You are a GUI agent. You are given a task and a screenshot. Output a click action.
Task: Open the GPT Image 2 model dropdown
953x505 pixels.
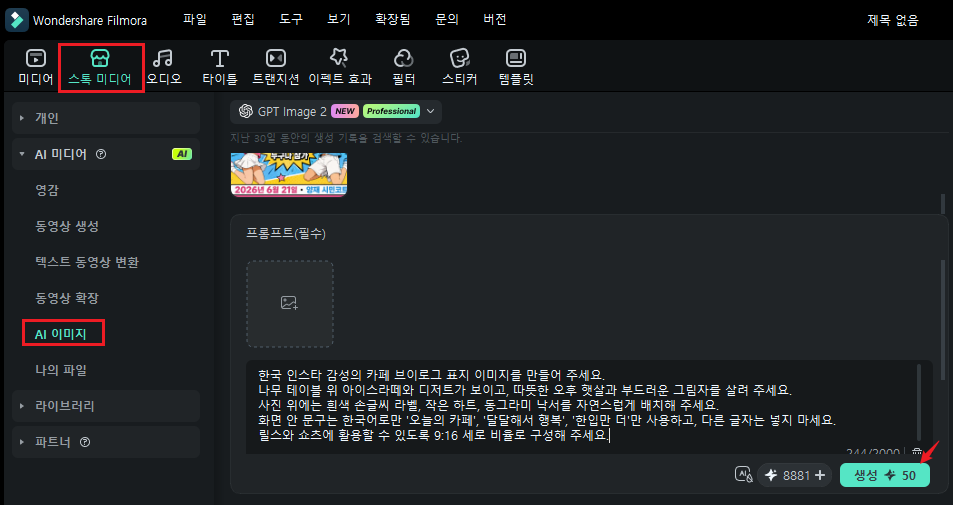click(x=335, y=111)
